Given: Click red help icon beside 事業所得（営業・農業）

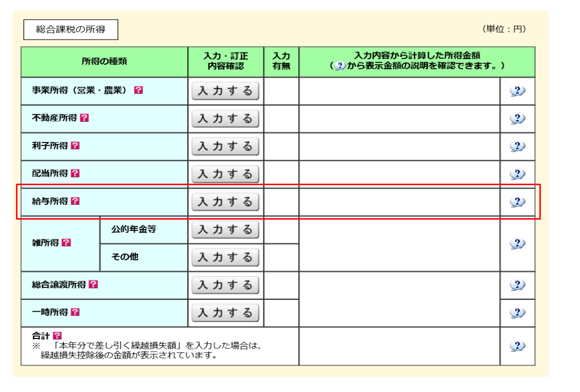Looking at the screenshot, I should coord(138,90).
